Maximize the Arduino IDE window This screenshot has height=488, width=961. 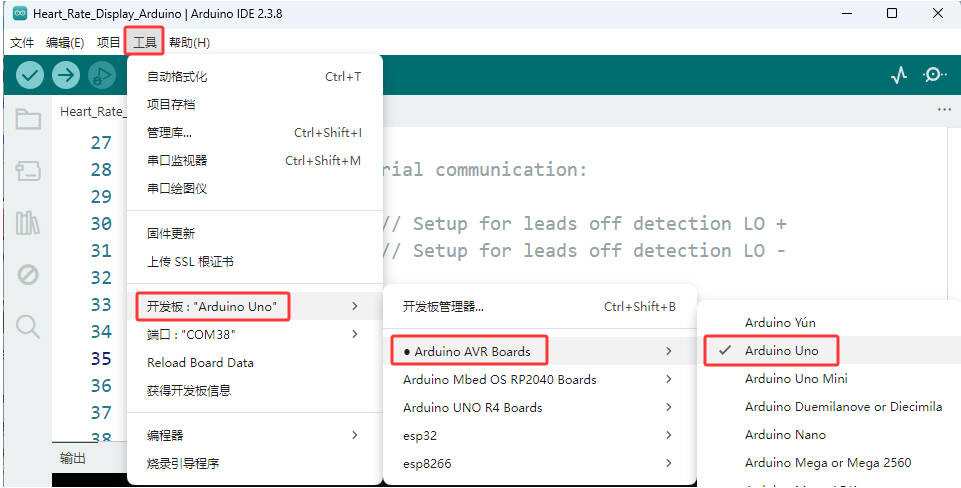[x=892, y=13]
